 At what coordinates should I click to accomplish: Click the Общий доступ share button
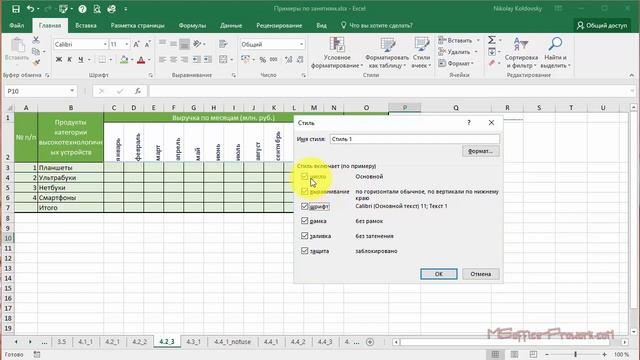602,25
